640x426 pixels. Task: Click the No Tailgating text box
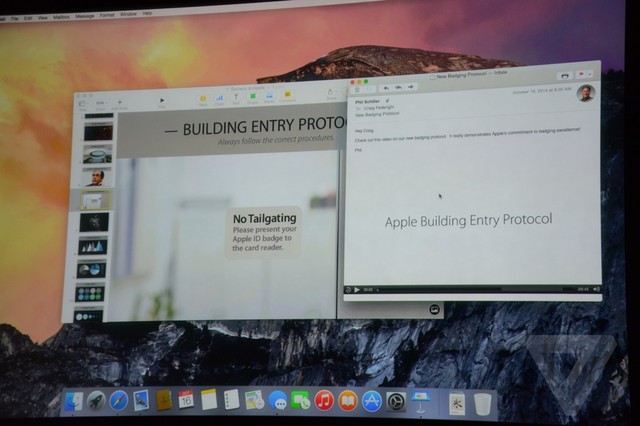264,233
